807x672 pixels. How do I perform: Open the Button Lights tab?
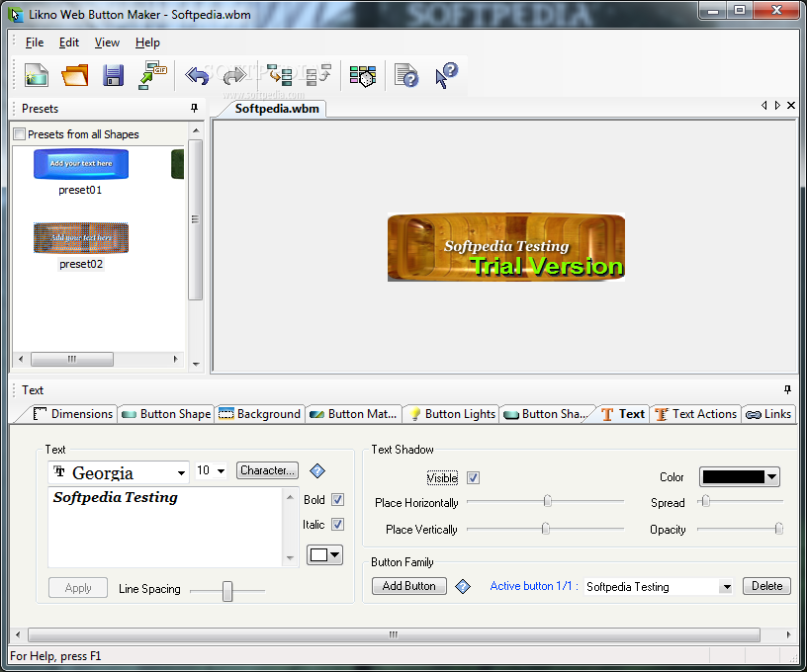pos(452,414)
